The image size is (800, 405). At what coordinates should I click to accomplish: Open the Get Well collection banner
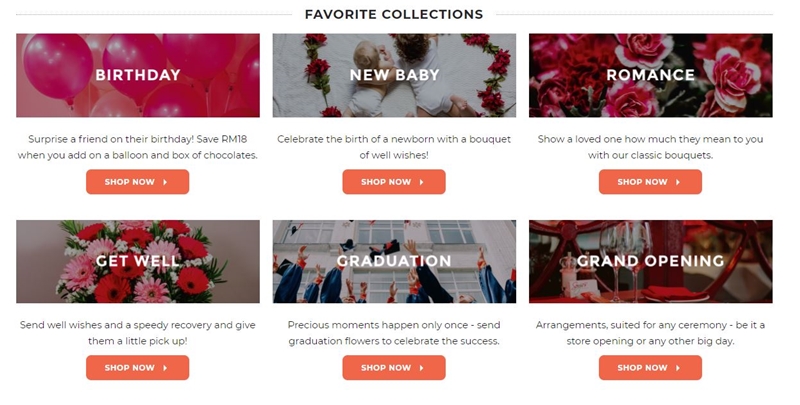click(x=138, y=261)
